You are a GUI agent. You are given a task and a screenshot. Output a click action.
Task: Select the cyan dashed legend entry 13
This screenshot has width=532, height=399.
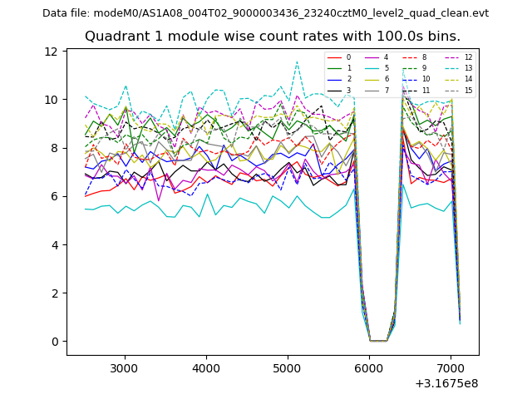[x=451, y=68]
